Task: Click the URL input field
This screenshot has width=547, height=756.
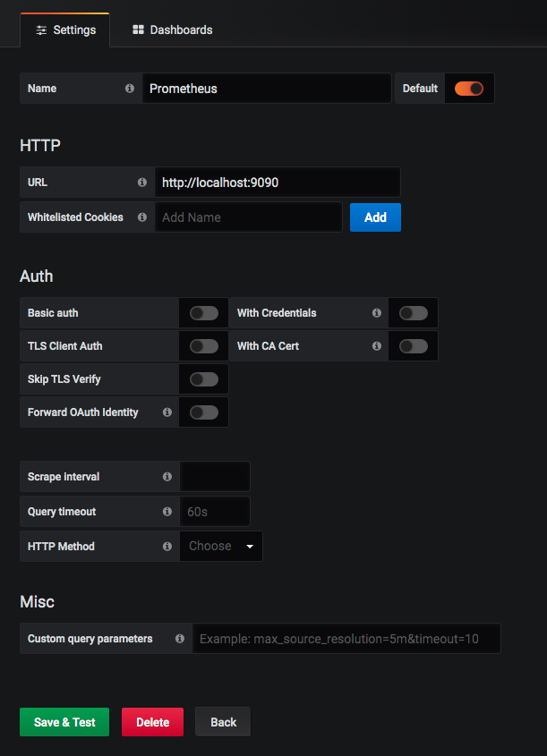Action: tap(278, 183)
